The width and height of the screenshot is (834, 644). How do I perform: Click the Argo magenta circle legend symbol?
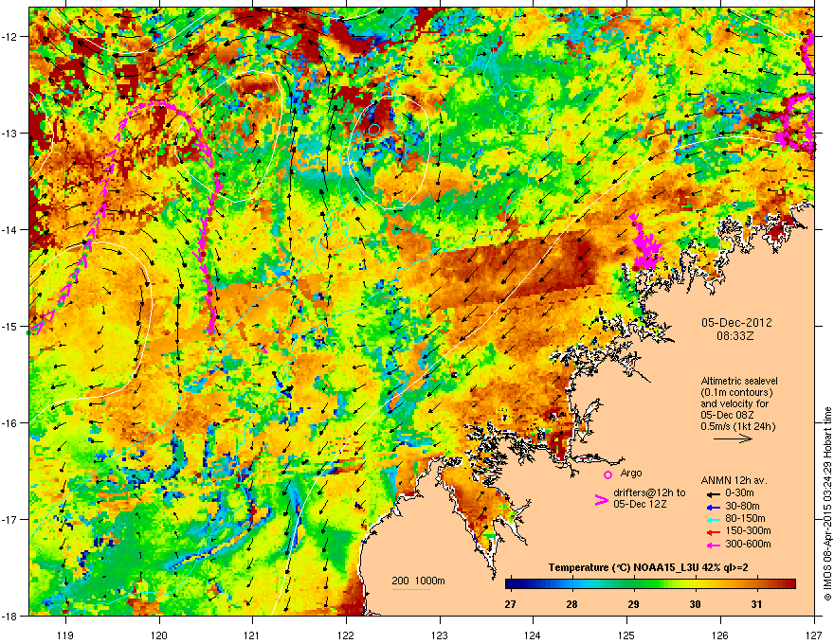[x=607, y=474]
